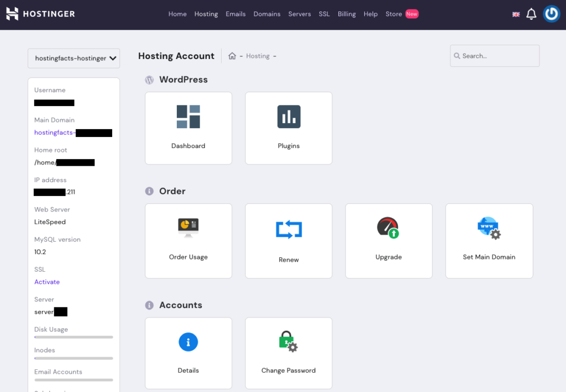Open the notifications bell

coord(531,14)
